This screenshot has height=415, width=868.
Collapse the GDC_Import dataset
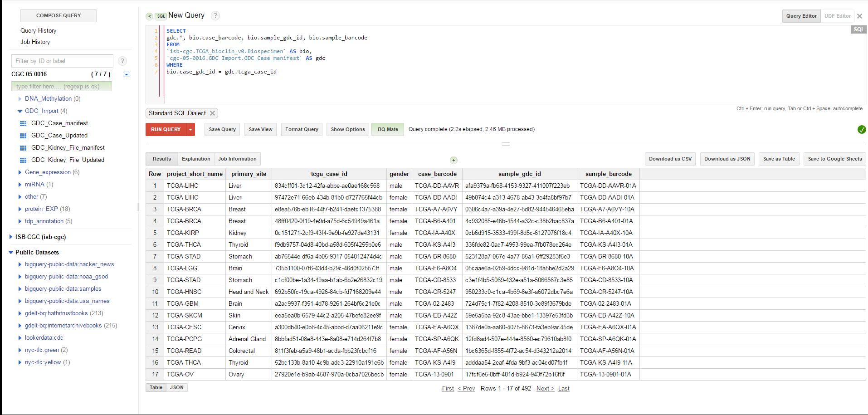20,111
